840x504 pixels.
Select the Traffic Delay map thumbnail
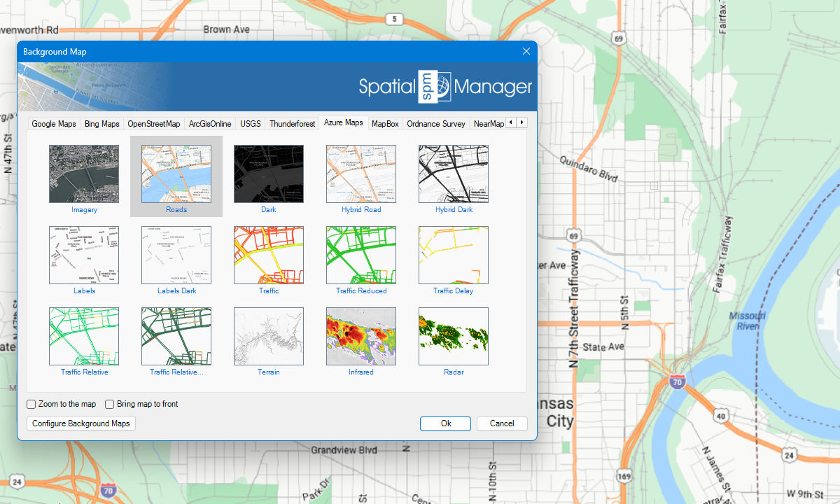pos(454,255)
